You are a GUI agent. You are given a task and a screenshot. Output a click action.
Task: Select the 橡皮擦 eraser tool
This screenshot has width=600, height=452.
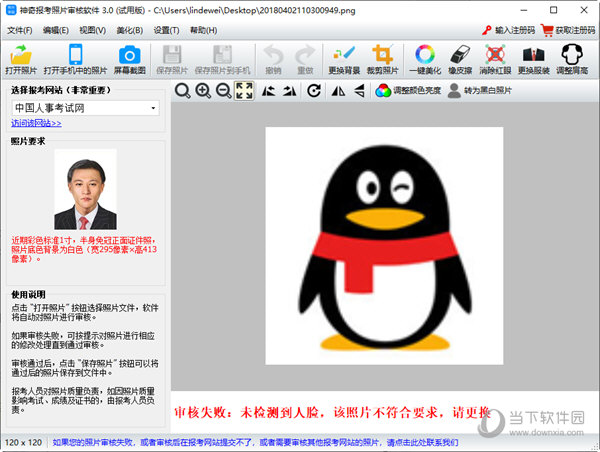(460, 59)
